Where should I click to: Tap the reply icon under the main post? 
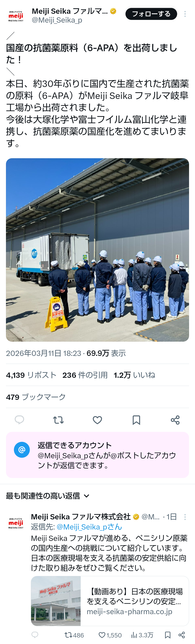[19, 420]
